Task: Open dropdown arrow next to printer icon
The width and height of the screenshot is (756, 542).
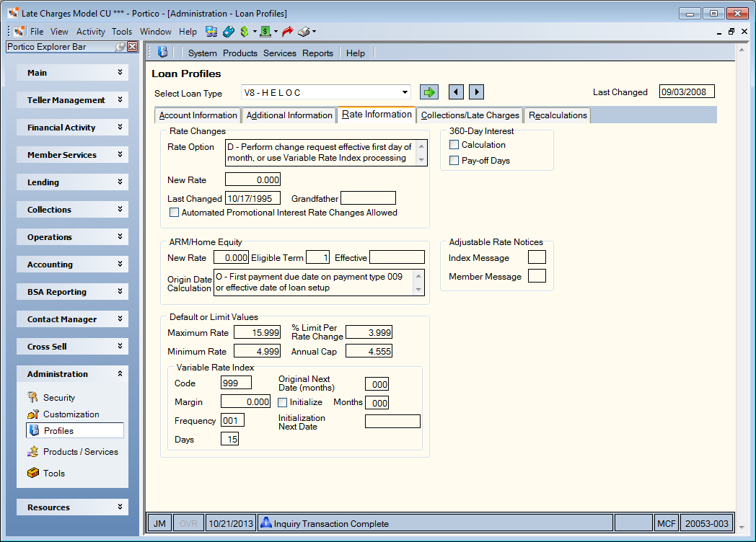Action: tap(315, 32)
